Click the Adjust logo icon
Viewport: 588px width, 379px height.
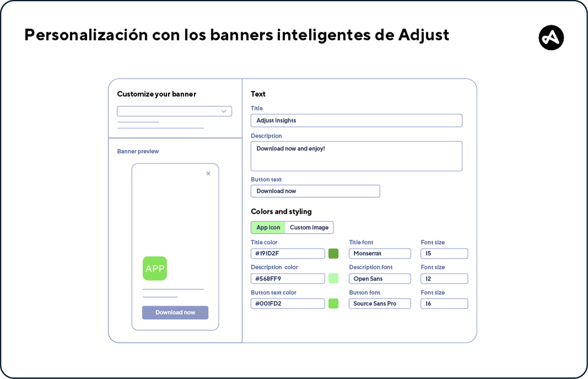point(551,37)
